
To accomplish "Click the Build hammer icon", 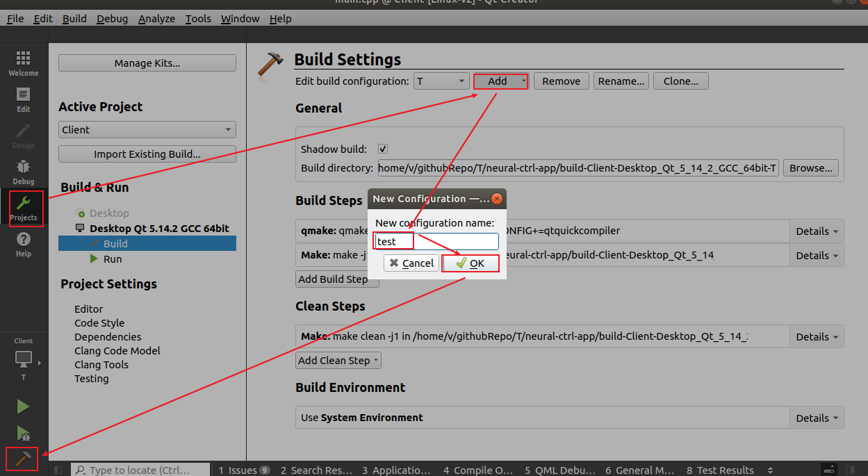I will 23,459.
